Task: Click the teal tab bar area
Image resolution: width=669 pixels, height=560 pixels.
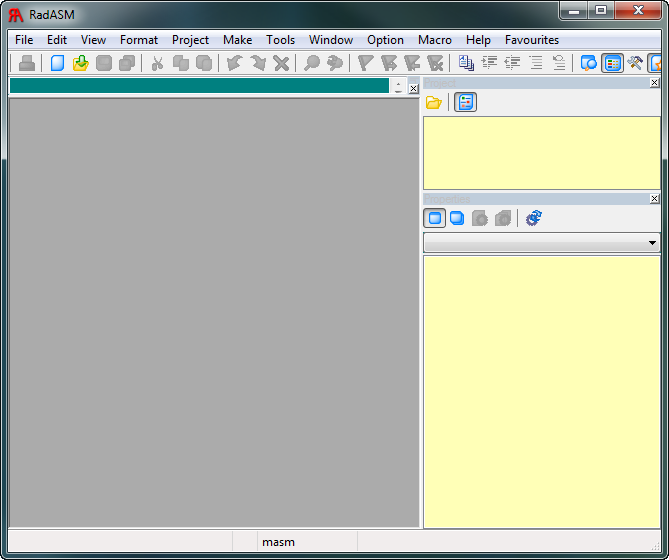Action: [x=199, y=85]
